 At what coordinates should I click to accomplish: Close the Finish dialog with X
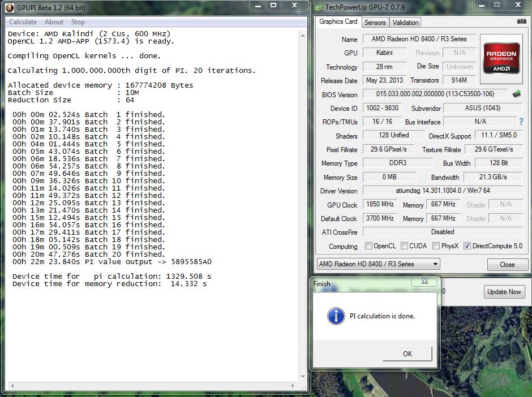pos(424,281)
